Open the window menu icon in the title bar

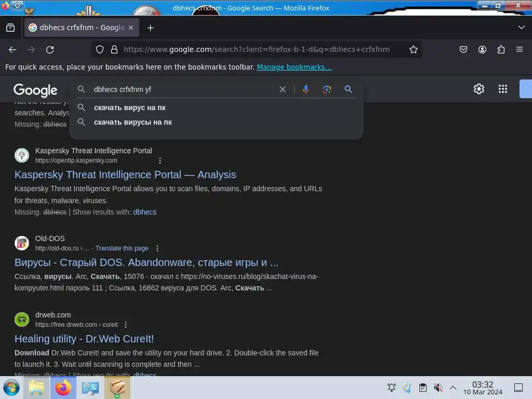pyautogui.click(x=5, y=5)
